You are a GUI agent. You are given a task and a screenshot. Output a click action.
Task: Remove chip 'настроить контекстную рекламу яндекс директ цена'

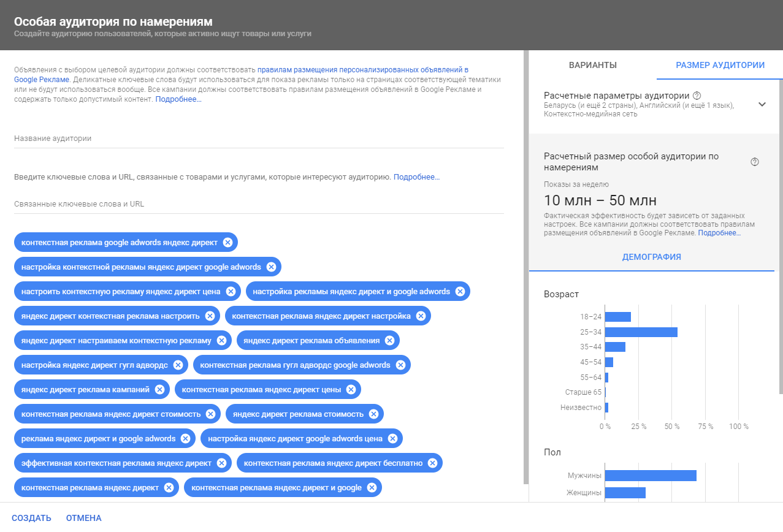click(x=231, y=292)
